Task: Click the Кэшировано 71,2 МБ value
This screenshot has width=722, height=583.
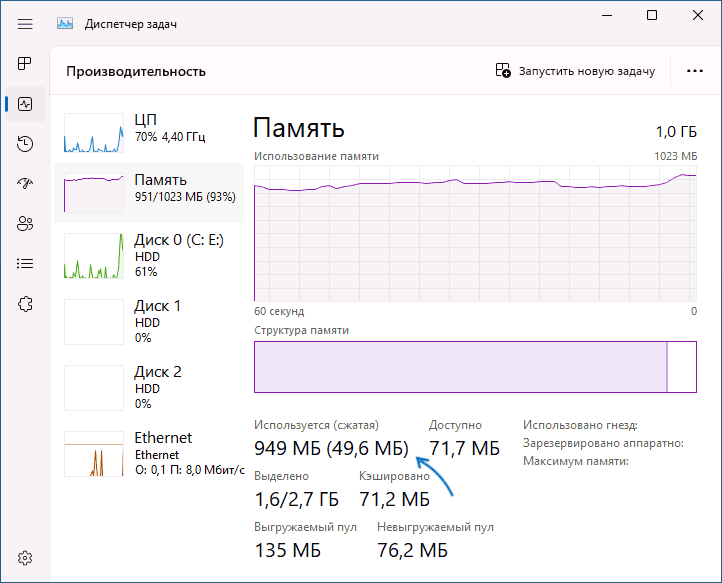Action: tap(394, 499)
